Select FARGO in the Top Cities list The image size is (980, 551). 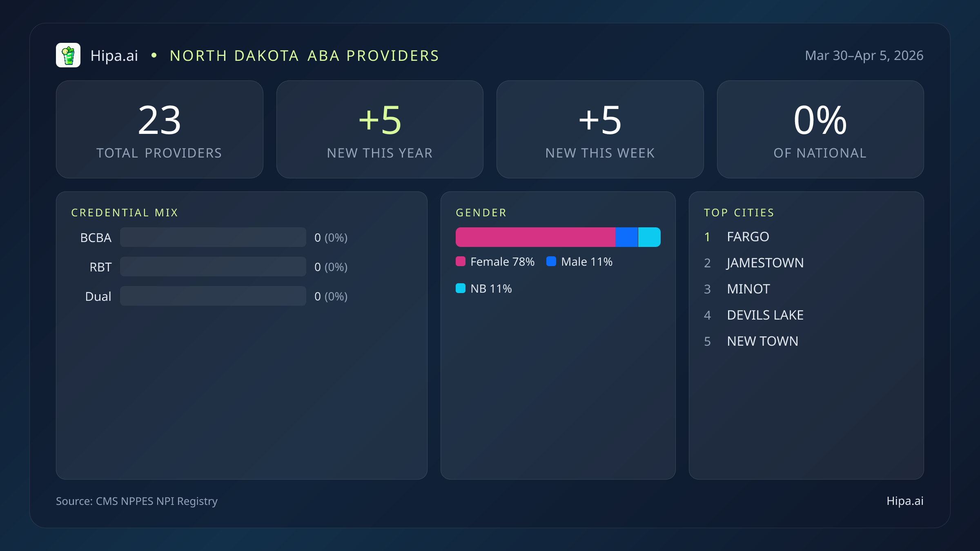748,237
